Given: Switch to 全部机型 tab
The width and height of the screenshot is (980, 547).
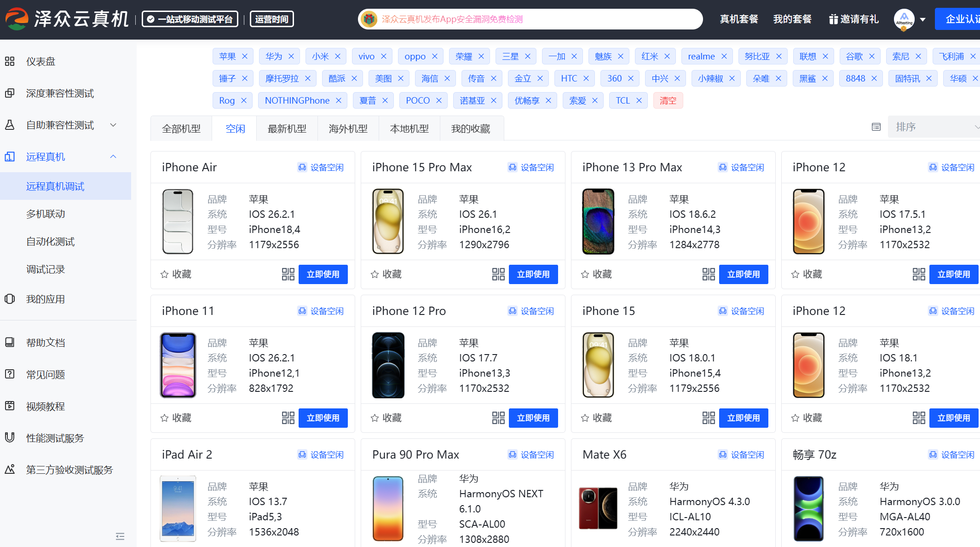Looking at the screenshot, I should (x=181, y=128).
